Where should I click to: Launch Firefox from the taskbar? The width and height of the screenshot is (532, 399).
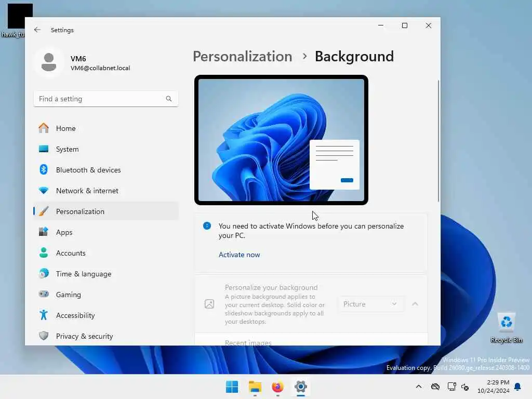277,387
